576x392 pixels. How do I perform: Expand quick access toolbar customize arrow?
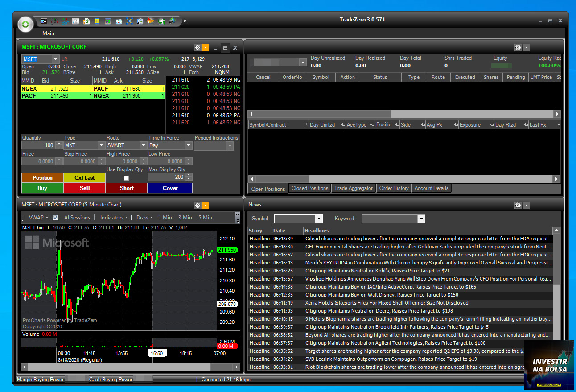click(x=185, y=21)
